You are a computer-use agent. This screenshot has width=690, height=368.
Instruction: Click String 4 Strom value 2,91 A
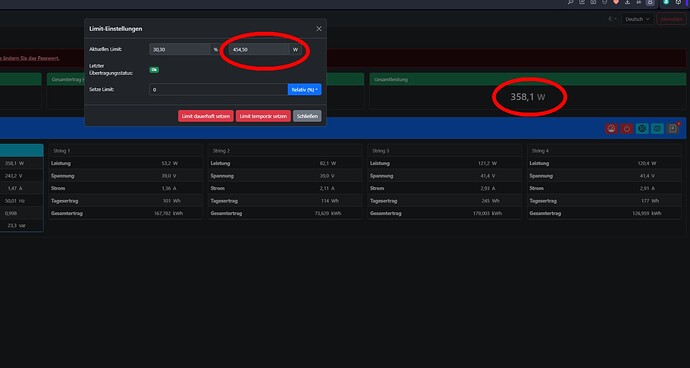[647, 188]
